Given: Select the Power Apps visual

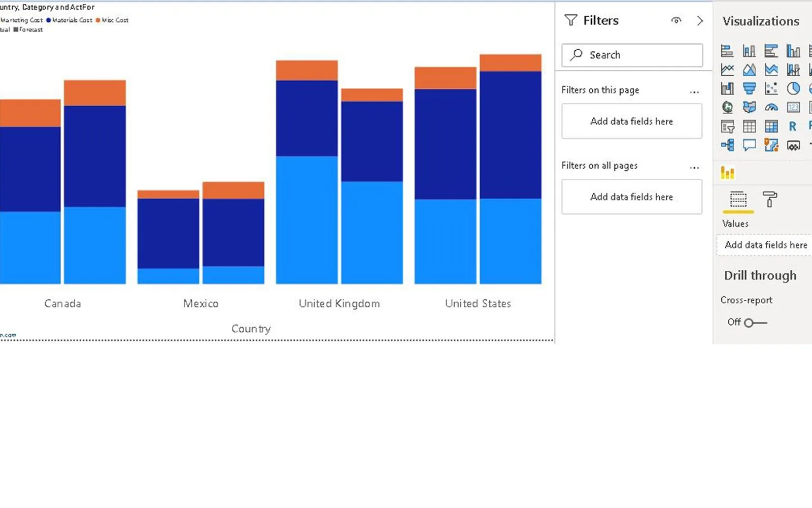Looking at the screenshot, I should click(x=793, y=145).
